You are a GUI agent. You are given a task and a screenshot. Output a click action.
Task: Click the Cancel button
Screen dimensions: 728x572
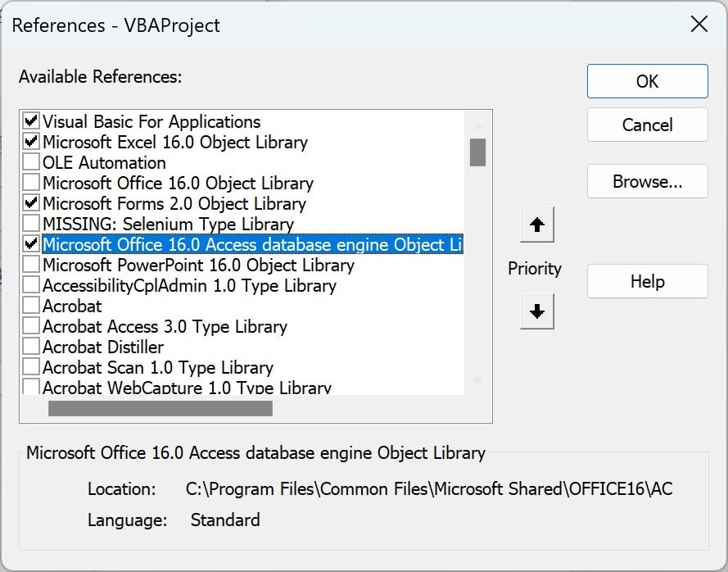coord(647,125)
